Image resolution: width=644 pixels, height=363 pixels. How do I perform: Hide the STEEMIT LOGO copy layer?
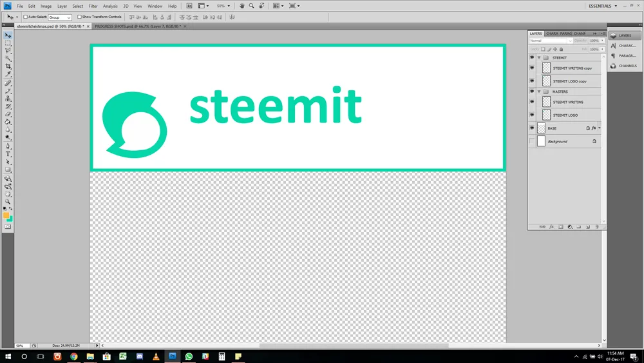pos(532,81)
